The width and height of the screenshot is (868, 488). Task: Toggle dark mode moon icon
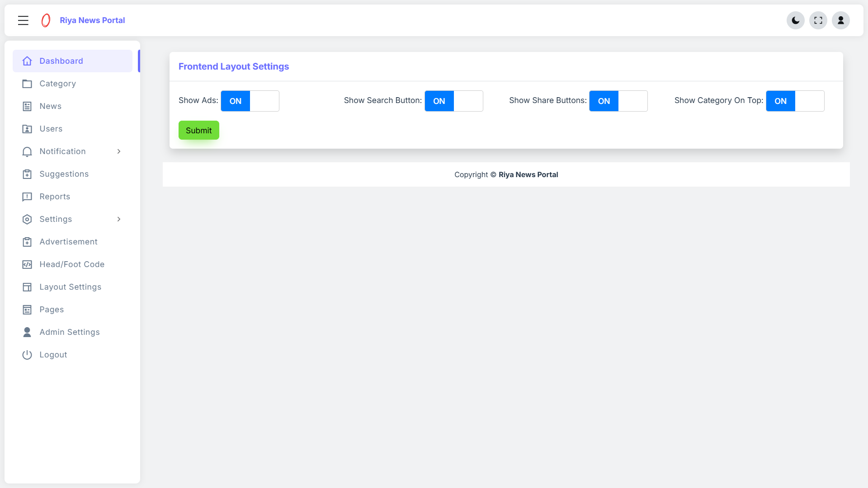click(795, 20)
